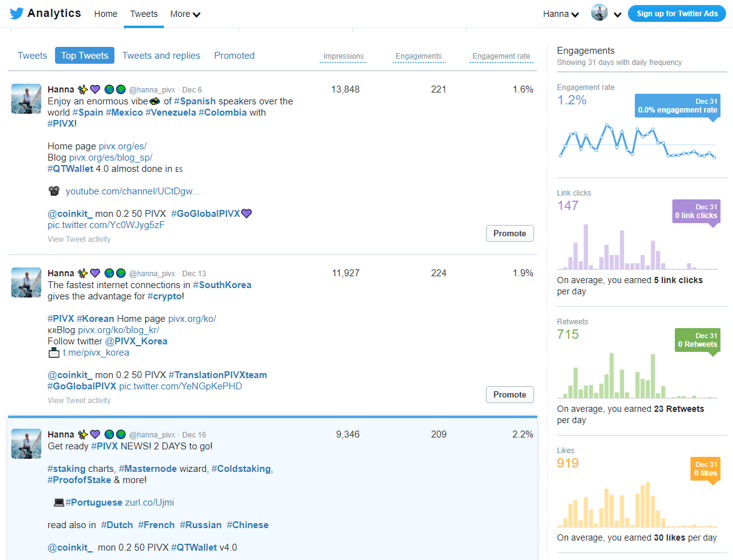Click avatar thumbnail of the Dec 6 tweet
733x560 pixels.
click(26, 99)
